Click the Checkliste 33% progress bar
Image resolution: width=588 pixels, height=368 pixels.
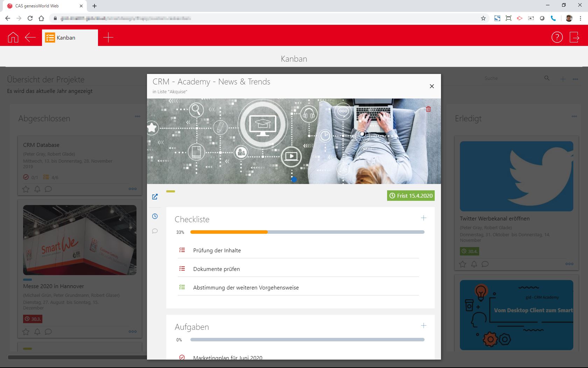pyautogui.click(x=307, y=232)
